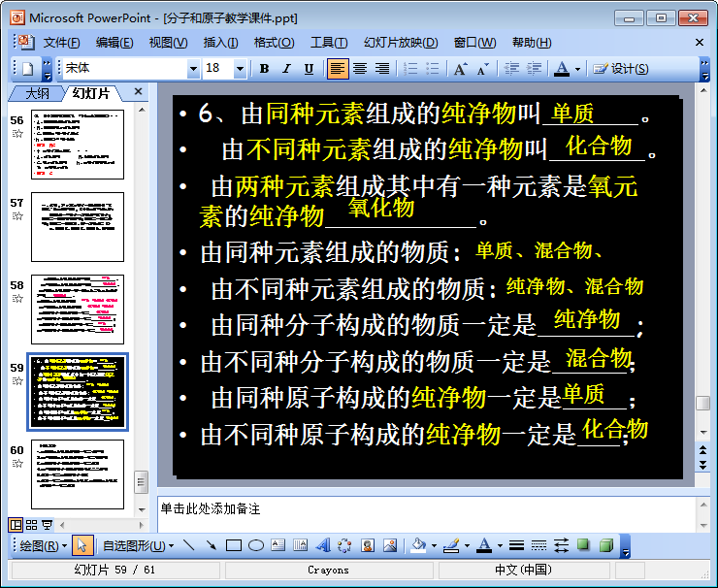Open the 设计(S) design pane
Viewport: 718px width, 588px height.
(621, 69)
